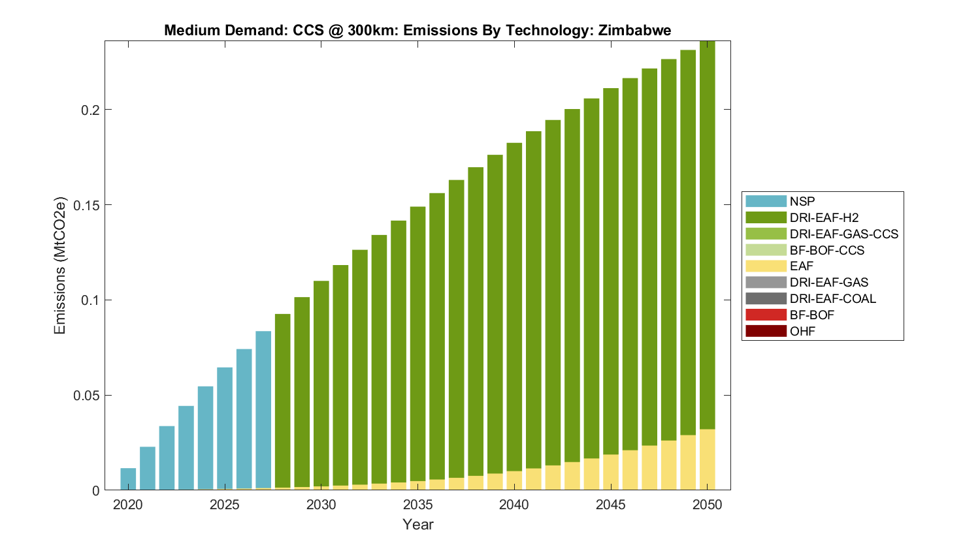
Task: Click the Year x-axis label
Action: coord(417,524)
